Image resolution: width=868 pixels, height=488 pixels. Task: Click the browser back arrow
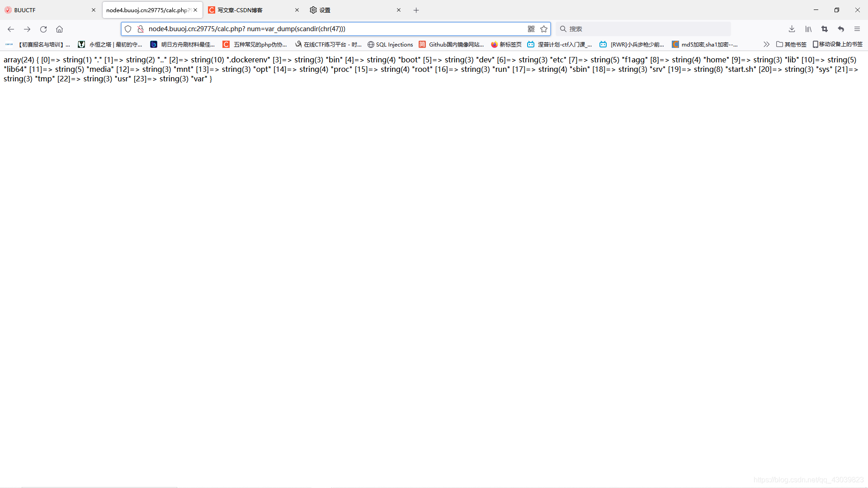point(11,29)
